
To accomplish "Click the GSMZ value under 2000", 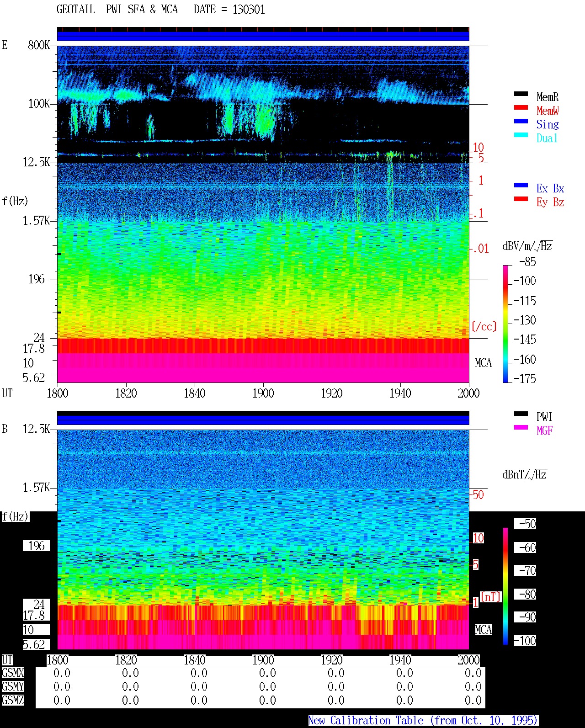I will [x=473, y=700].
